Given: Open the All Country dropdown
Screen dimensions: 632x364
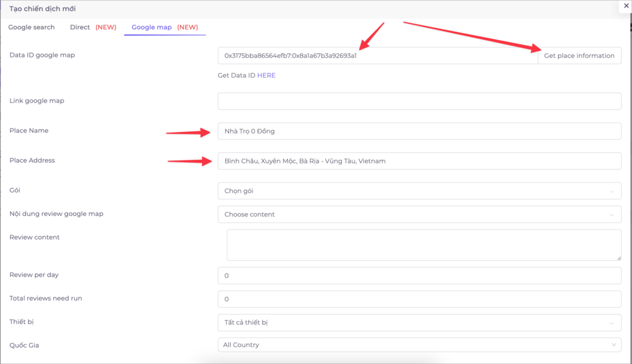Looking at the screenshot, I should pos(420,345).
